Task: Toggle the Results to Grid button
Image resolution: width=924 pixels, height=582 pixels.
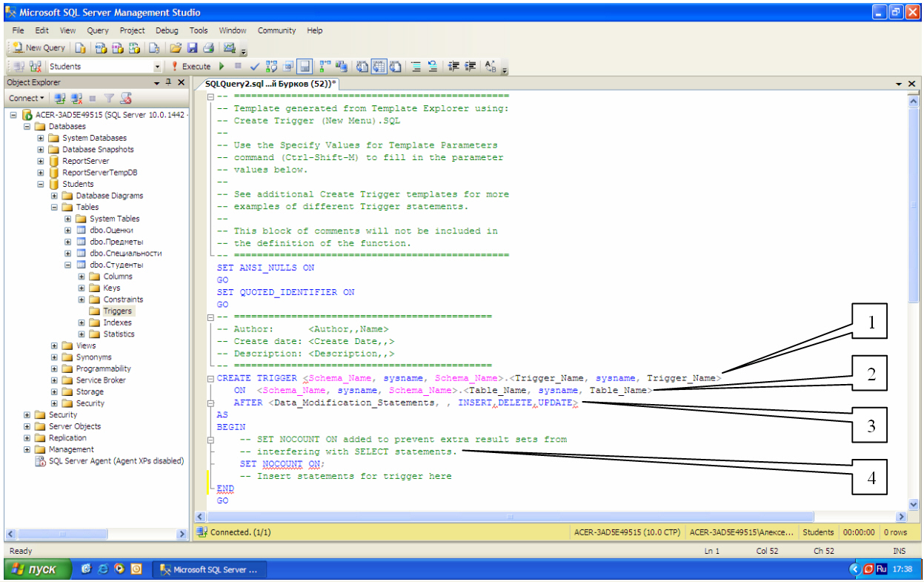Action: tap(379, 66)
